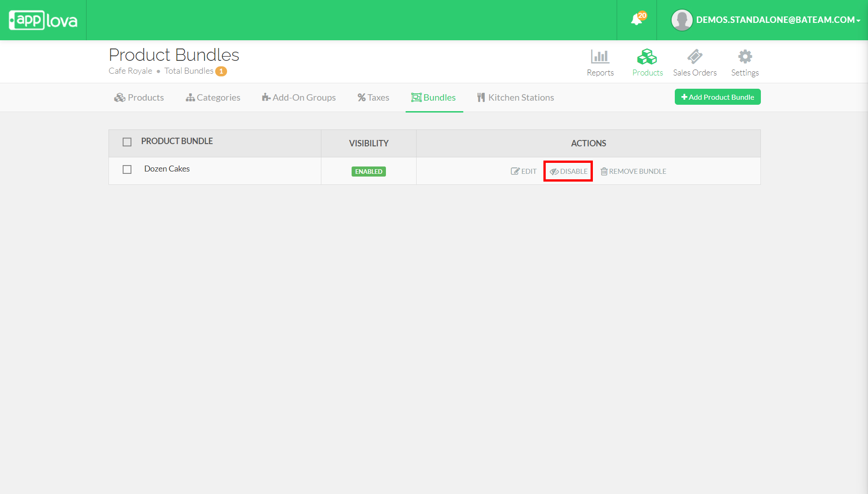Switch to the Add-On Groups tab

pyautogui.click(x=298, y=97)
